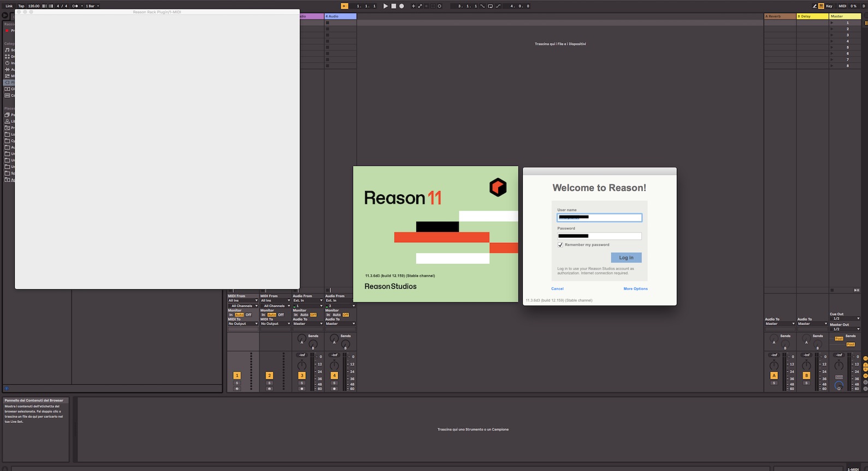868x471 pixels.
Task: Open track 1 MIDI From All Ins dropdown
Action: (243, 300)
